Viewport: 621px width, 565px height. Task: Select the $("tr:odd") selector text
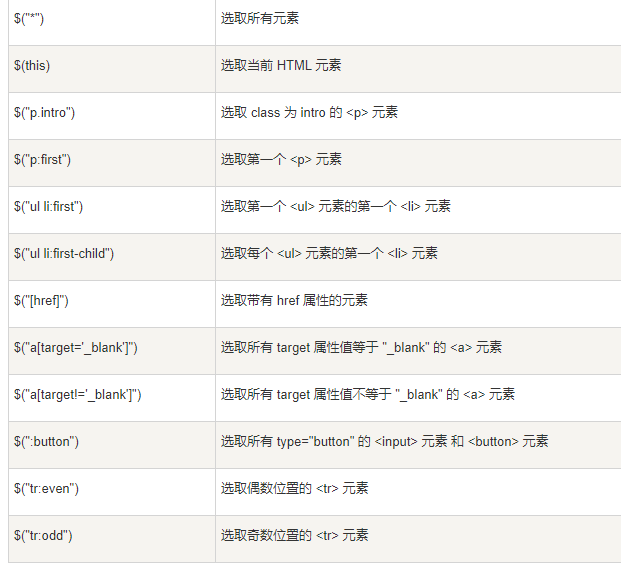pos(43,535)
